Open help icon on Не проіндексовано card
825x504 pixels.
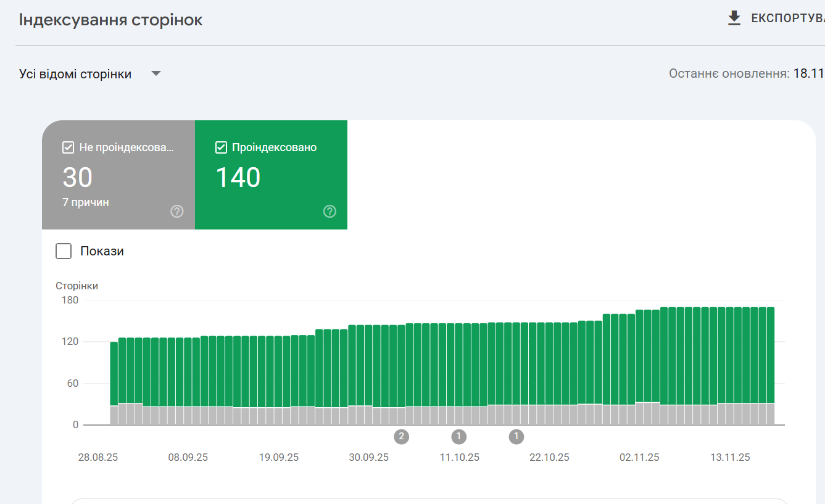(x=177, y=212)
